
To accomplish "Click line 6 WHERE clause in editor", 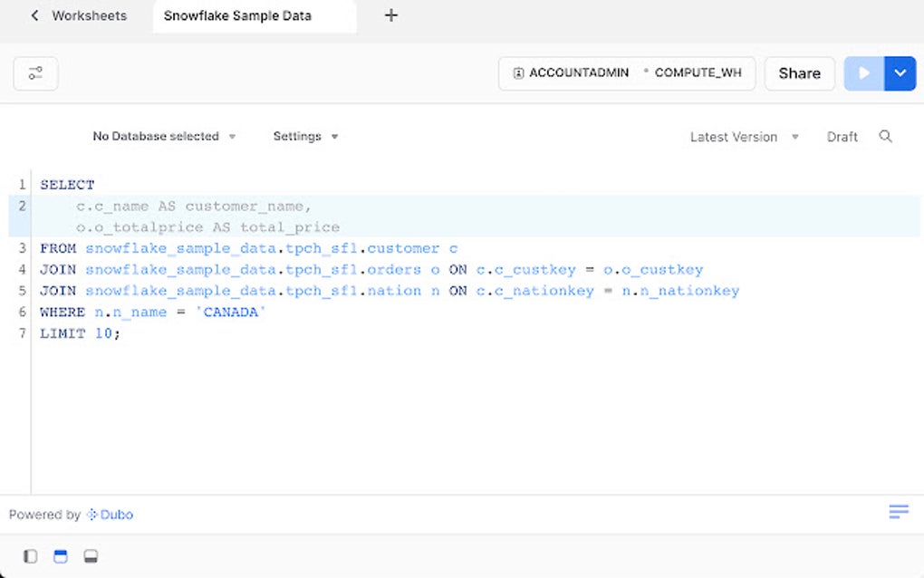I will coord(153,313).
